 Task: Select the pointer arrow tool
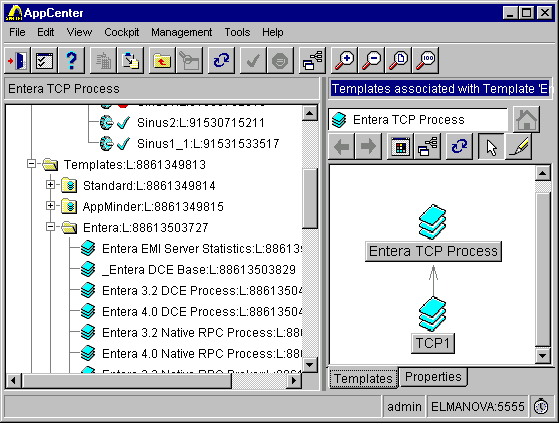pos(491,146)
